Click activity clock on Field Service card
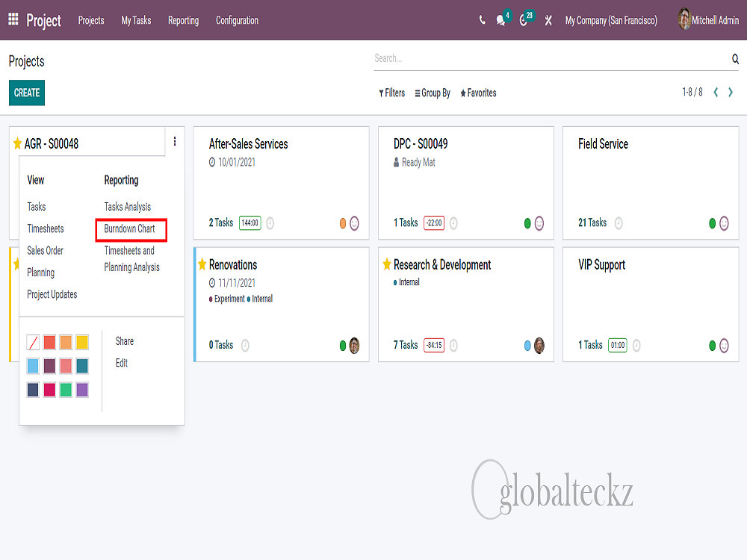 [x=619, y=223]
